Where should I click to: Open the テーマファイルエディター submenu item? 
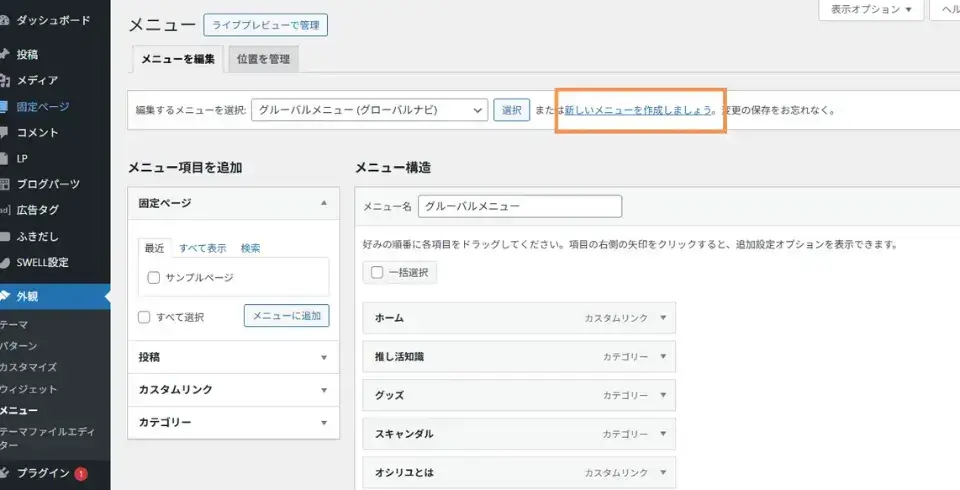point(47,439)
